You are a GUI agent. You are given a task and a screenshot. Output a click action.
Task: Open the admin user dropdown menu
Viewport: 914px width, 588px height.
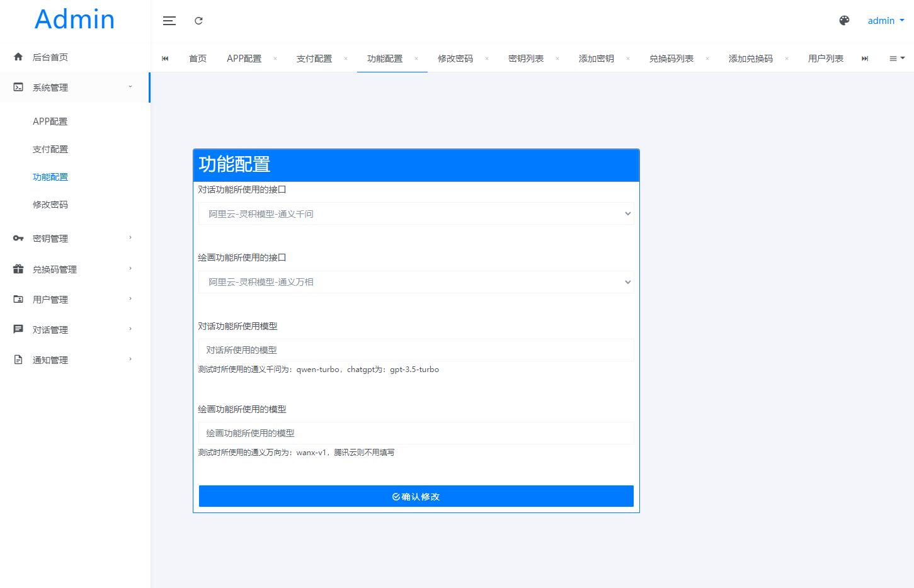pos(885,21)
